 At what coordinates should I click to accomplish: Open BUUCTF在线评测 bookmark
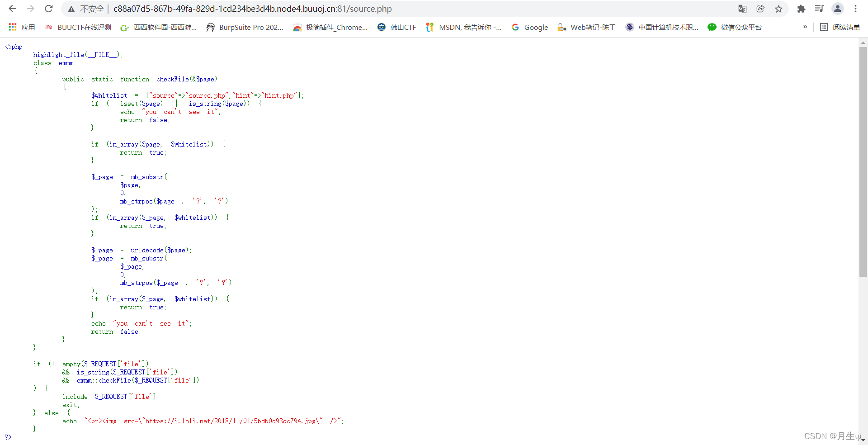tap(78, 27)
